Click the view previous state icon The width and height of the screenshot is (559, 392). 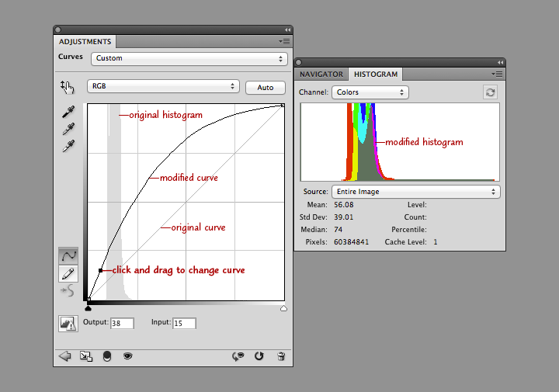coord(238,356)
